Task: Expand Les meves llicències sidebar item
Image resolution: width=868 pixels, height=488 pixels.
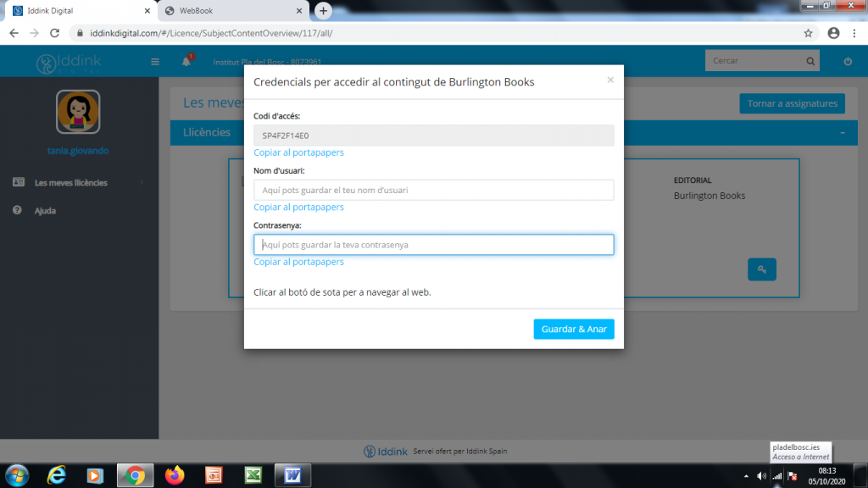Action: coord(71,182)
